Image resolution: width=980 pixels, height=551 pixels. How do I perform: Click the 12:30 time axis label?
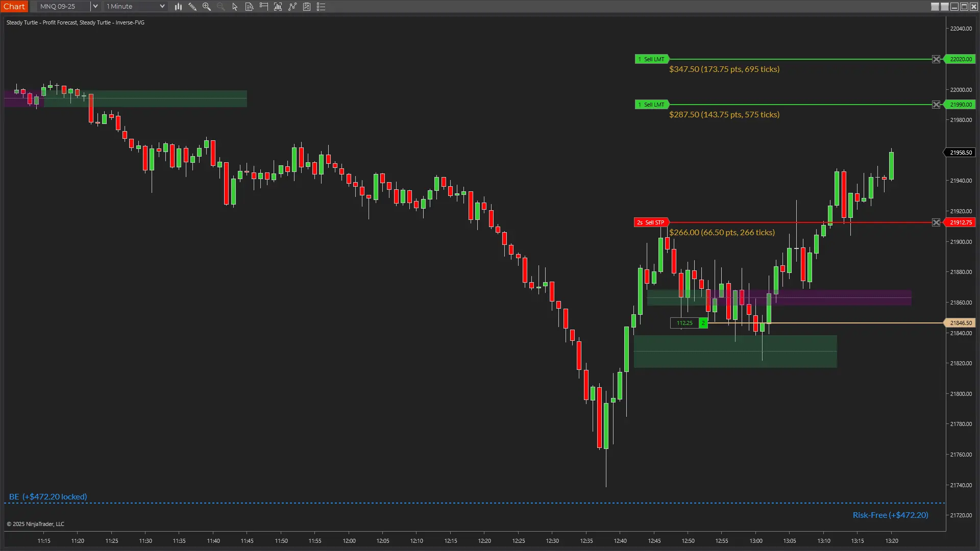(552, 541)
